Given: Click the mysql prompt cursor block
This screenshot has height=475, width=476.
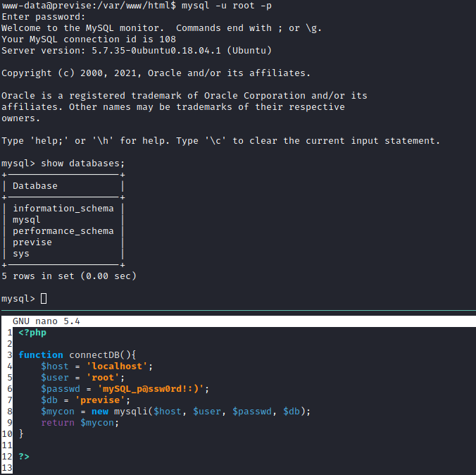Looking at the screenshot, I should coord(44,298).
